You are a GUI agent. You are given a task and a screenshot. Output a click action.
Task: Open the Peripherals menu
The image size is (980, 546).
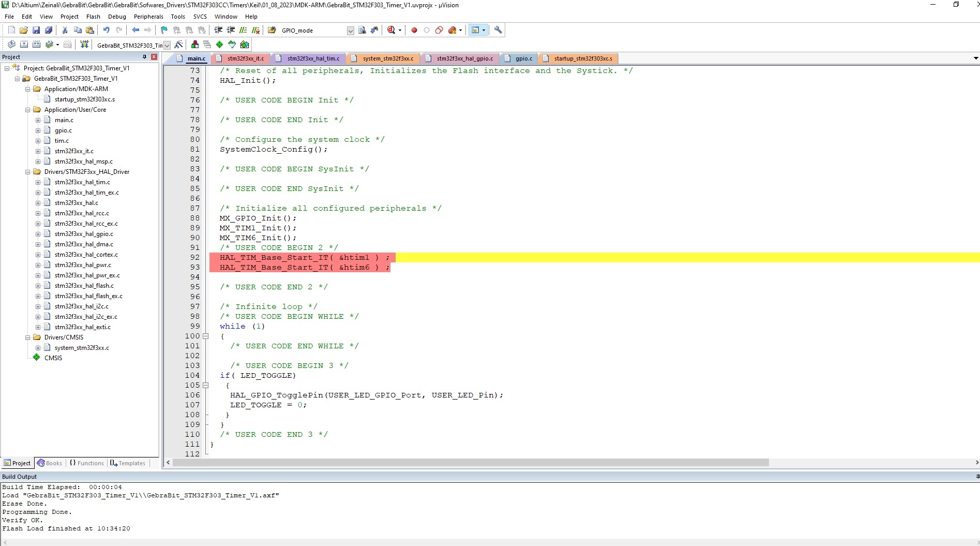[x=148, y=17]
